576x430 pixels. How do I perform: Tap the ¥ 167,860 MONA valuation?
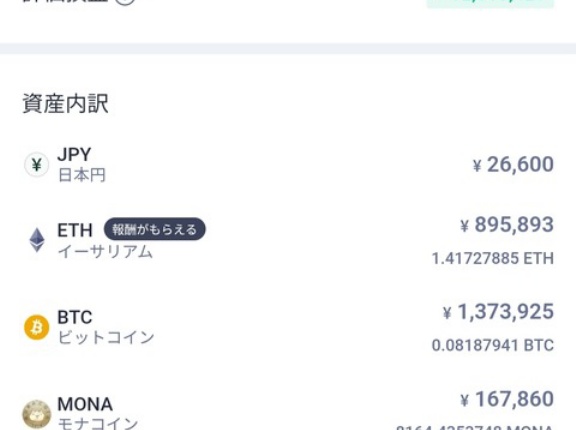coord(507,399)
